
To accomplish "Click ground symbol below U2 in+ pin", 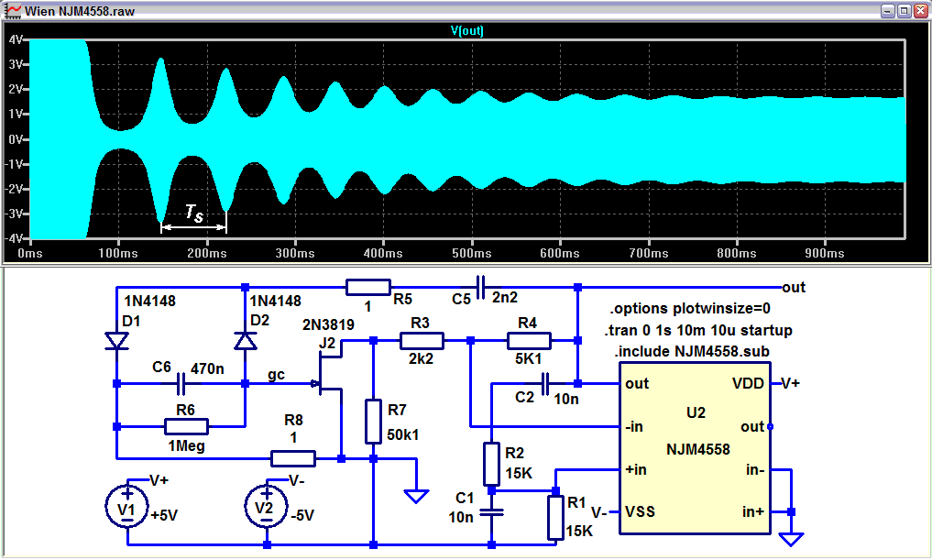I will [x=791, y=539].
